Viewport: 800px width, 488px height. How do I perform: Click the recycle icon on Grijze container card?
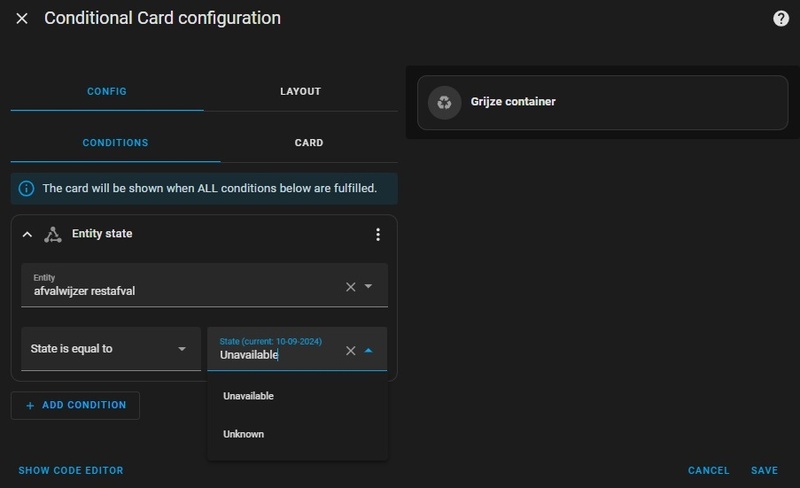pyautogui.click(x=444, y=102)
